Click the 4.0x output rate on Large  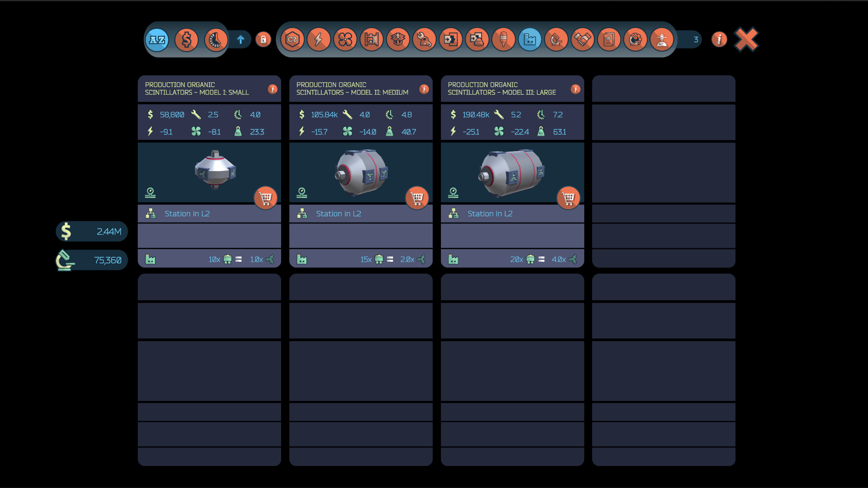click(x=559, y=259)
